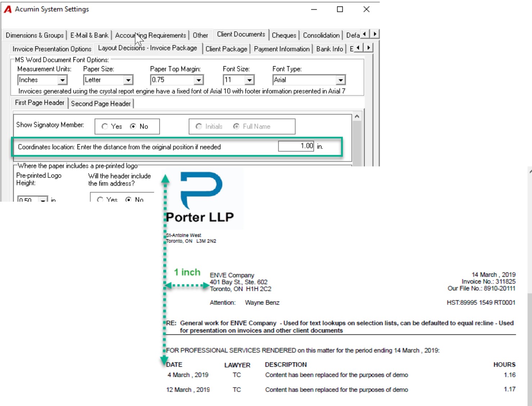Viewport: 532px width, 406px height.
Task: Click second tab row right scroll arrow
Action: pyautogui.click(x=368, y=48)
